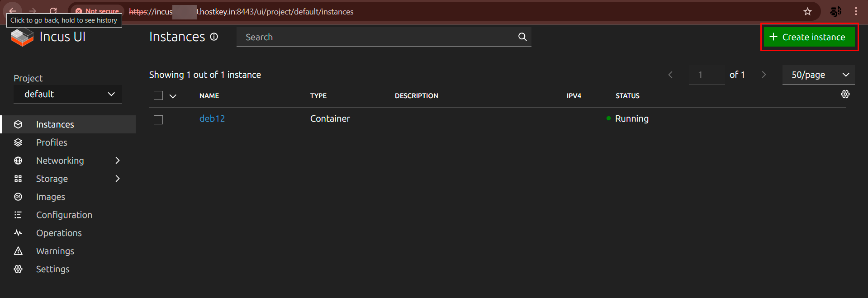Image resolution: width=868 pixels, height=298 pixels.
Task: Open selection options chevron in table header
Action: [x=173, y=96]
